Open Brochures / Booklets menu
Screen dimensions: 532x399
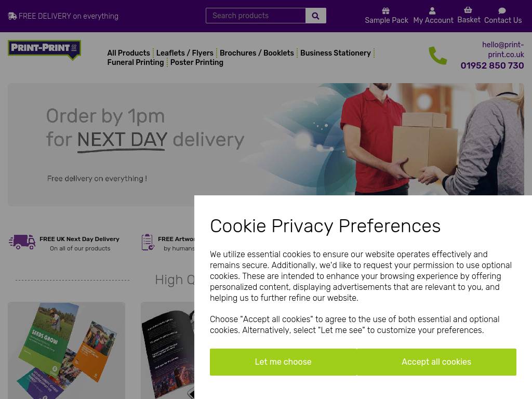(257, 53)
